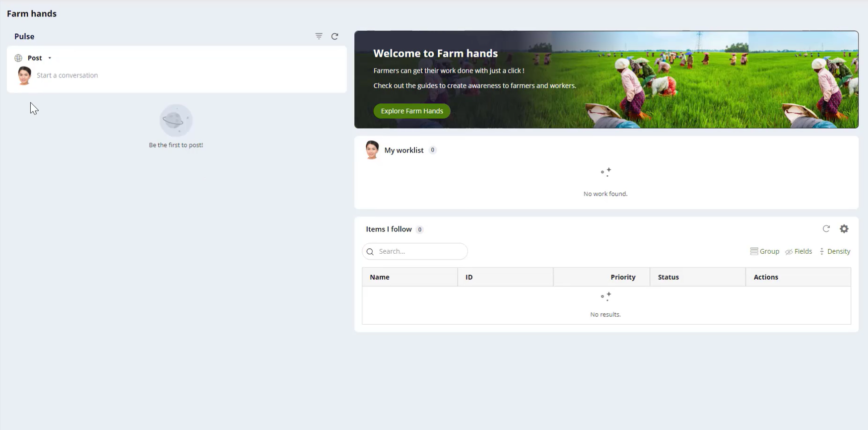Sort by the Priority column header

click(x=601, y=277)
